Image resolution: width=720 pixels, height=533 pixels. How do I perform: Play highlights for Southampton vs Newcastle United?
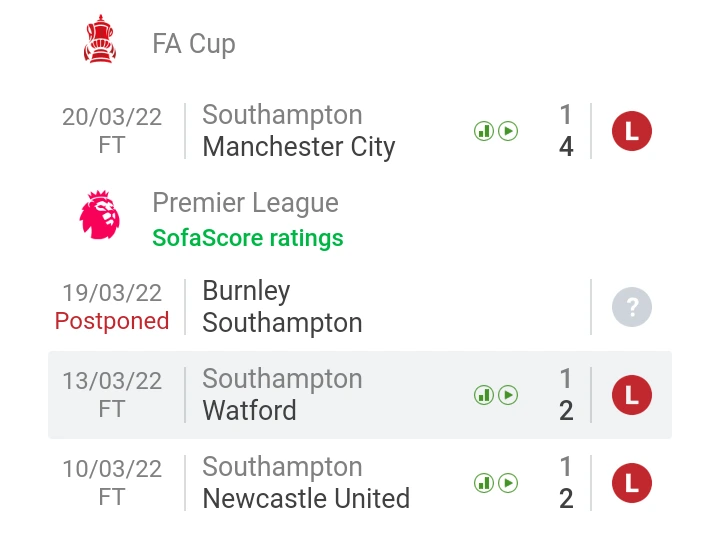click(x=508, y=483)
